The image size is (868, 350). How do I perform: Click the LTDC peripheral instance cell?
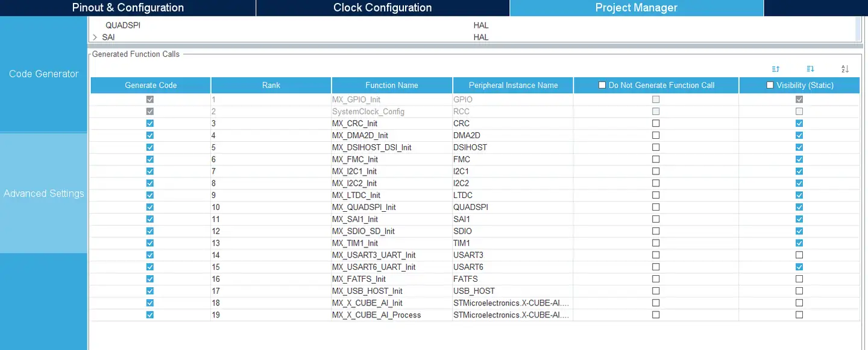pyautogui.click(x=513, y=195)
